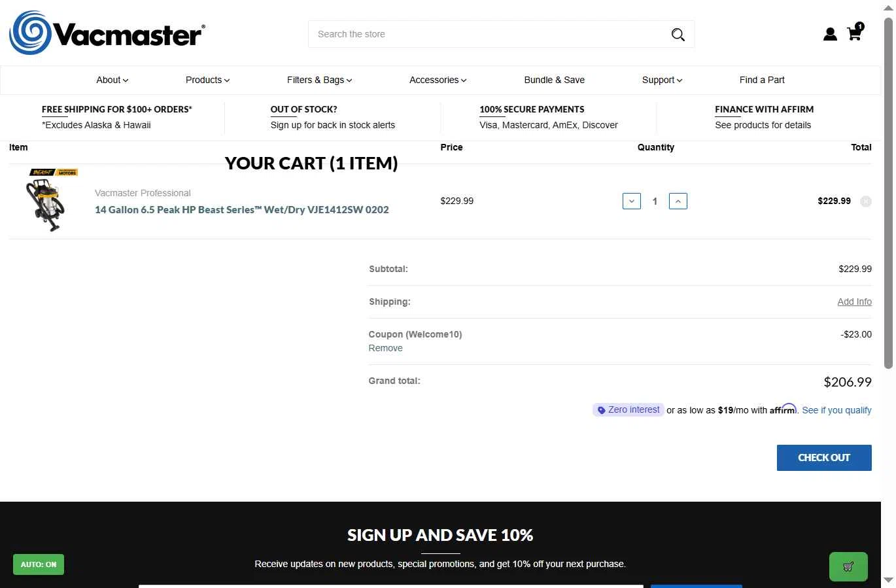Click SIGN UP AND SAVE 10% heading

440,535
